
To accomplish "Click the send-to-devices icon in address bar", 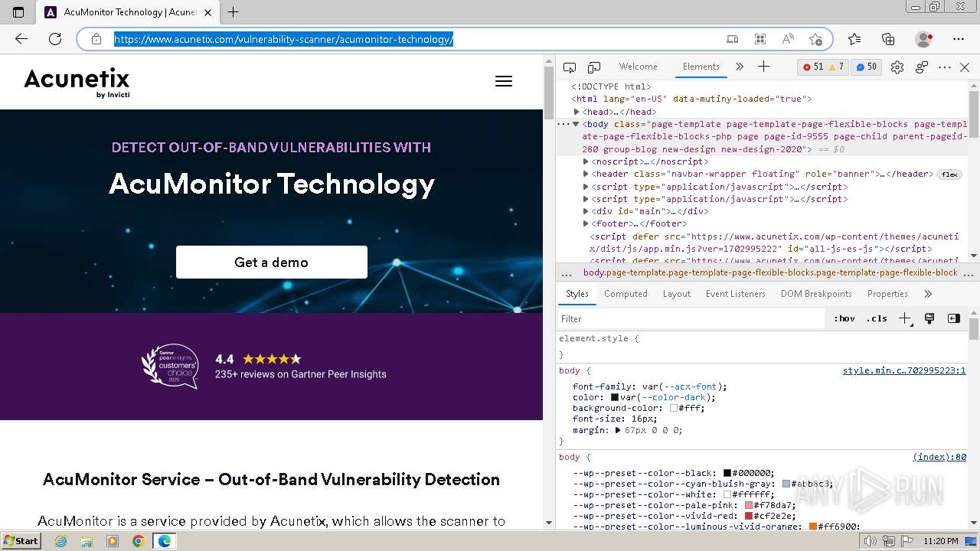I will pos(733,39).
